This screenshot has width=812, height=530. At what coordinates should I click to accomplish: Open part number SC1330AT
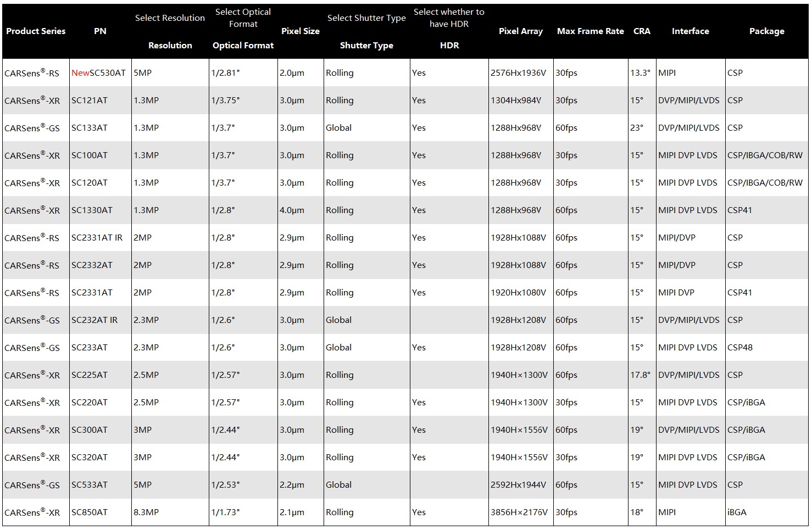coord(92,210)
